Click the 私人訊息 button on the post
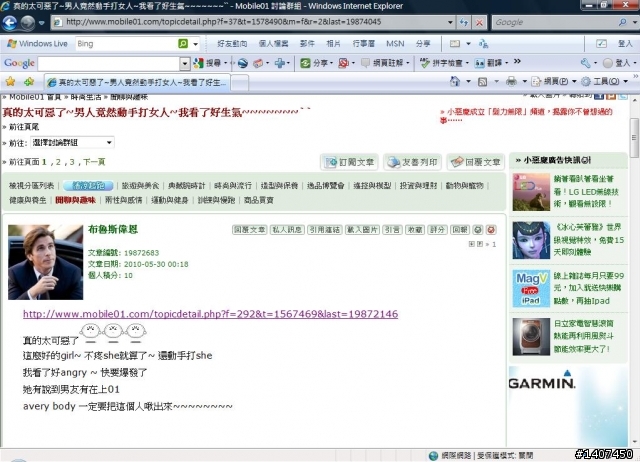 coord(287,230)
